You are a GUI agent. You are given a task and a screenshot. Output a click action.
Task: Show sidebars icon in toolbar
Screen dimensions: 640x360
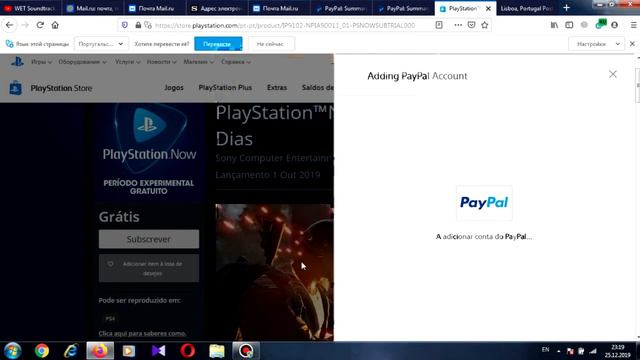click(x=569, y=25)
